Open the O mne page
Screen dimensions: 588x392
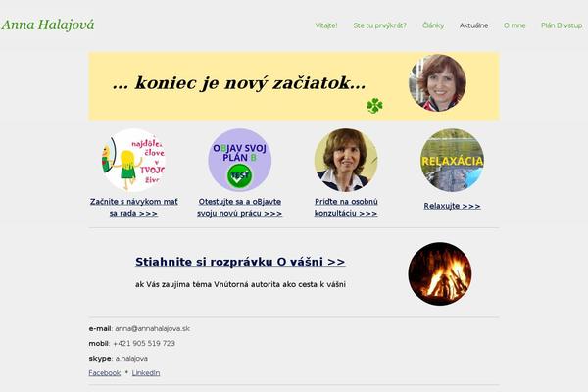pyautogui.click(x=514, y=25)
